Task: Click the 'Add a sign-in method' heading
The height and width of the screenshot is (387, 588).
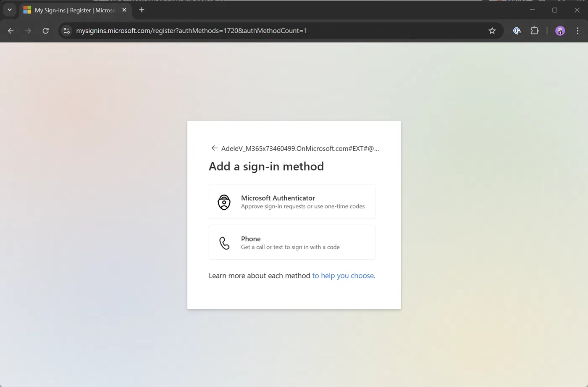Action: [x=266, y=166]
